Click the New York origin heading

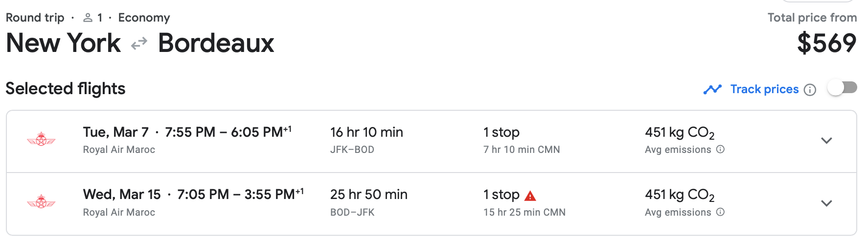pos(63,43)
